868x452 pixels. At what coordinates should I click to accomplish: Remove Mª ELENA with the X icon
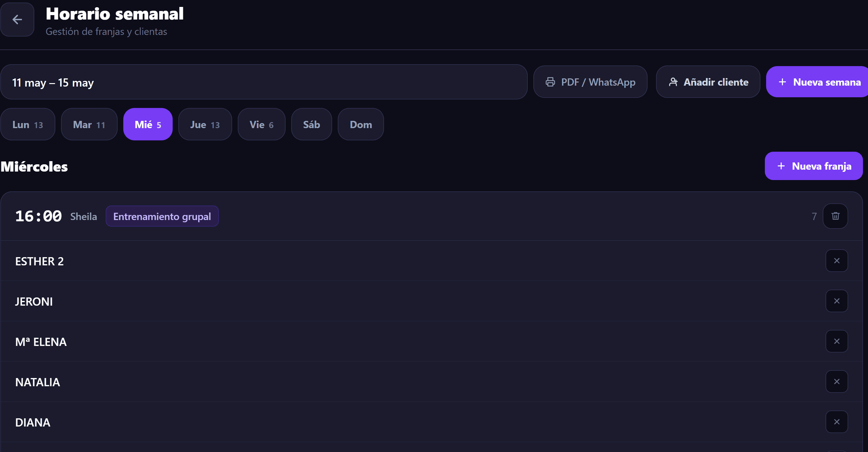[x=837, y=341]
